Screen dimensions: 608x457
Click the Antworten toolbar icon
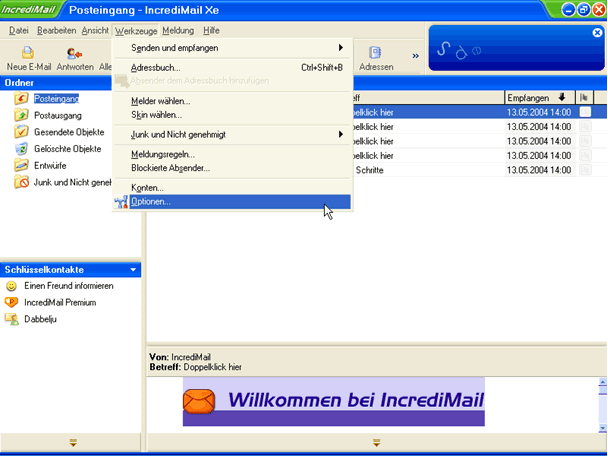(x=74, y=52)
